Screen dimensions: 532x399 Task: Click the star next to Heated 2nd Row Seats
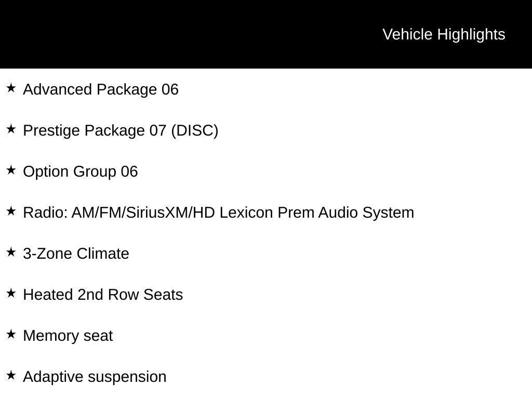11,294
